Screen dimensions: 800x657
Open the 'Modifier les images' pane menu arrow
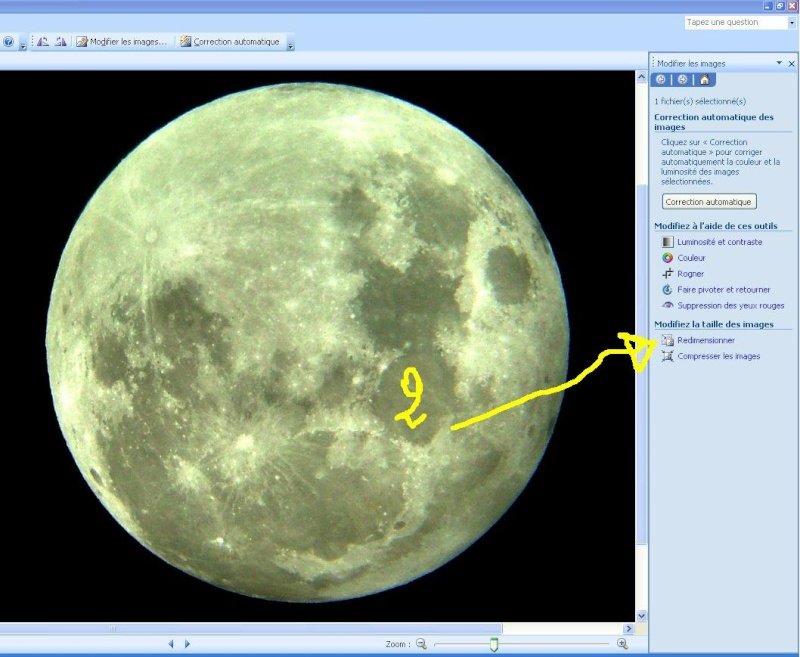pos(779,63)
